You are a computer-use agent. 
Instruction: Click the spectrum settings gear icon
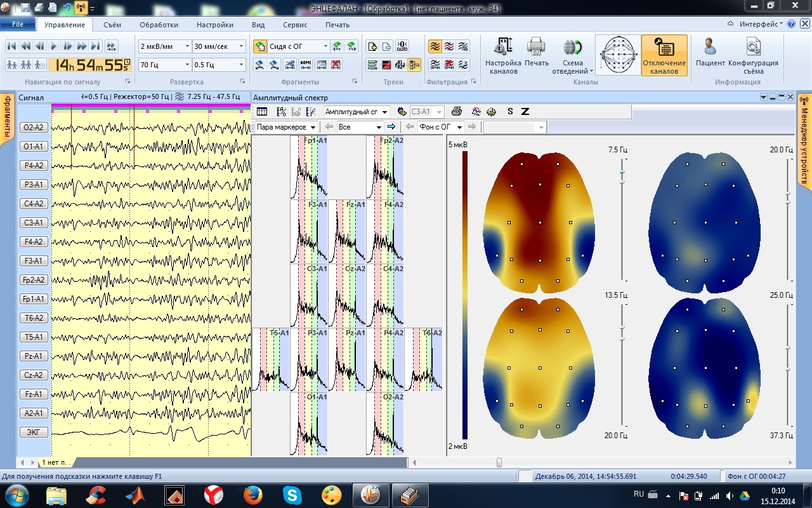[x=492, y=112]
